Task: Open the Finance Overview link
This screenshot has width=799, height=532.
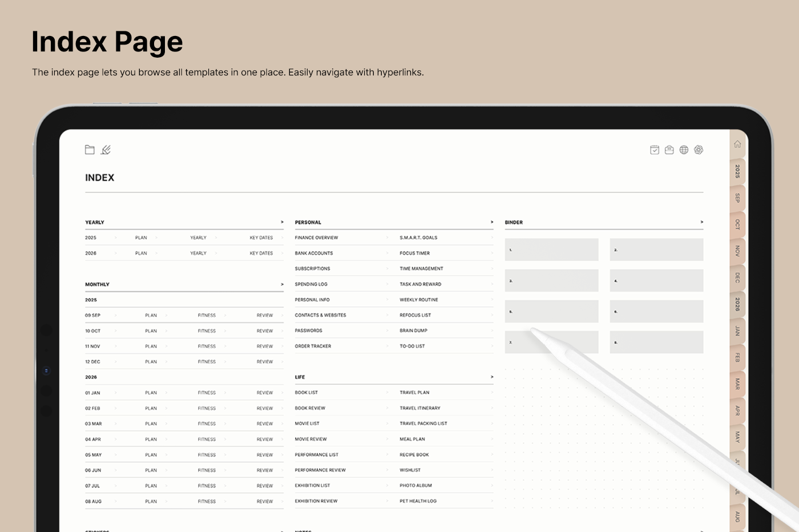Action: pyautogui.click(x=316, y=237)
